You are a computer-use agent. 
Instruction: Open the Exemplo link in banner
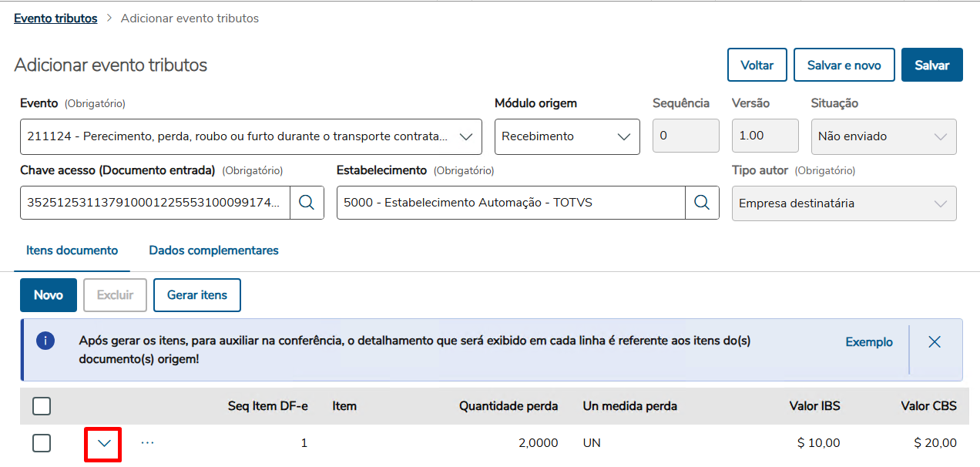point(869,342)
